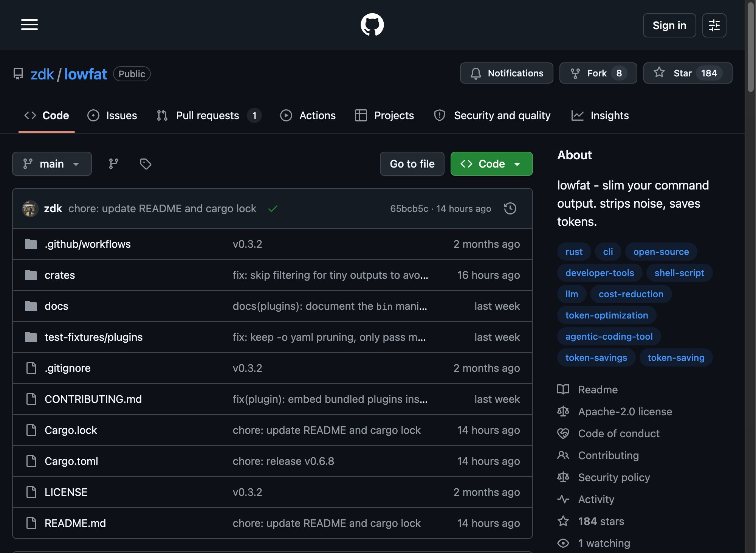The image size is (756, 553).
Task: Open the Pull requests tab
Action: pyautogui.click(x=209, y=115)
